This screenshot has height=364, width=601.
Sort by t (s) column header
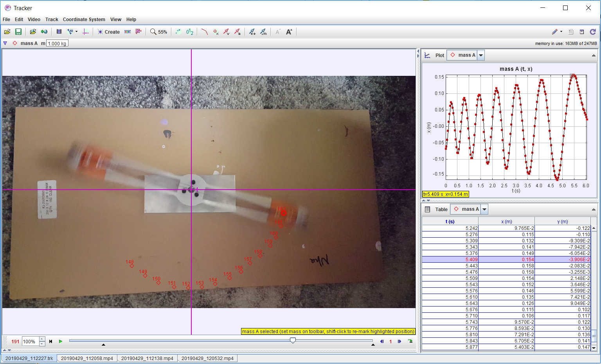point(450,221)
